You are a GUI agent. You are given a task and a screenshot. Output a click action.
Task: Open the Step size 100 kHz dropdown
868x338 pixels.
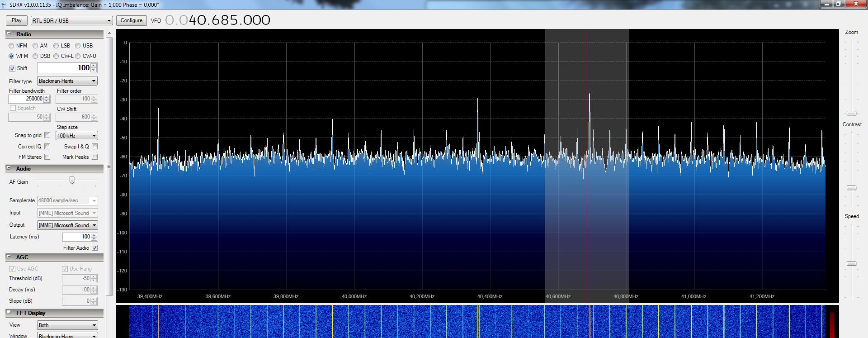coord(77,136)
